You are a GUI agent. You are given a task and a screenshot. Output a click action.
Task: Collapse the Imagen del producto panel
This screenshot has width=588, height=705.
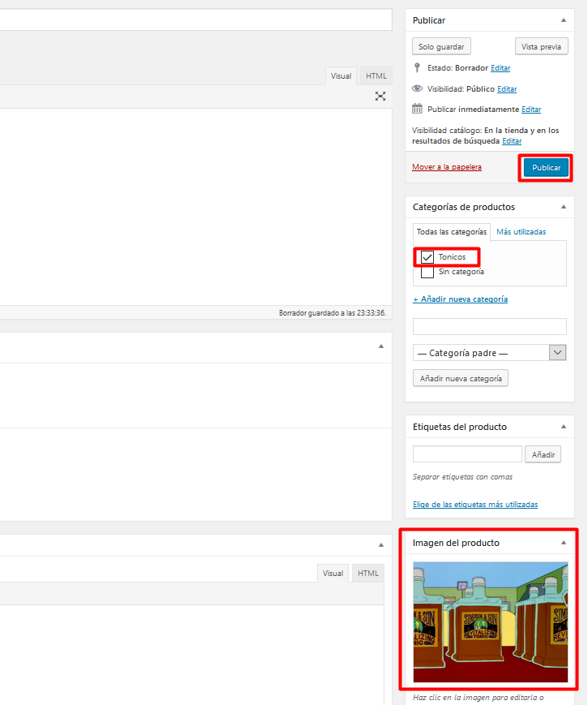click(564, 543)
